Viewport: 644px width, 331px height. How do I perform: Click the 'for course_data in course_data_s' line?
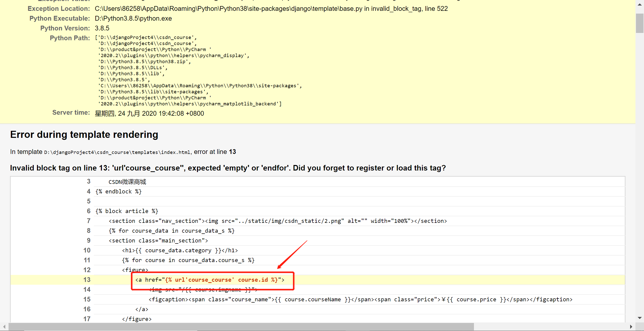pyautogui.click(x=172, y=231)
